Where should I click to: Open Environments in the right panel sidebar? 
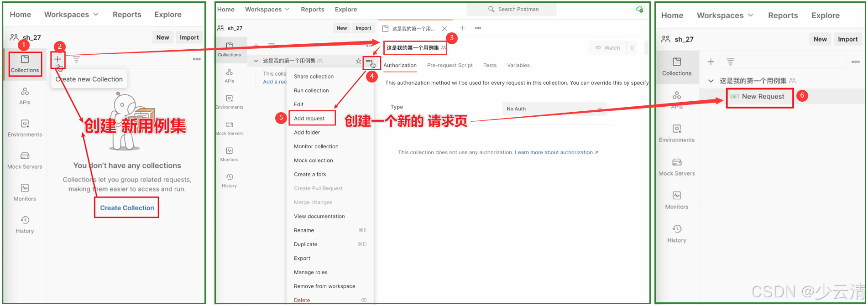pos(677,134)
